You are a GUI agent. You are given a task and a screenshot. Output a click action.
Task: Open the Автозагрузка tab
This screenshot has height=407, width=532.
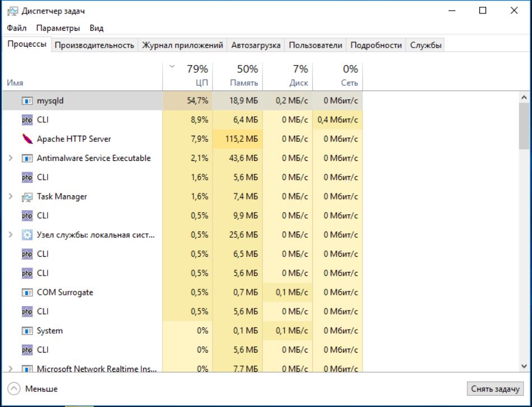[x=256, y=45]
